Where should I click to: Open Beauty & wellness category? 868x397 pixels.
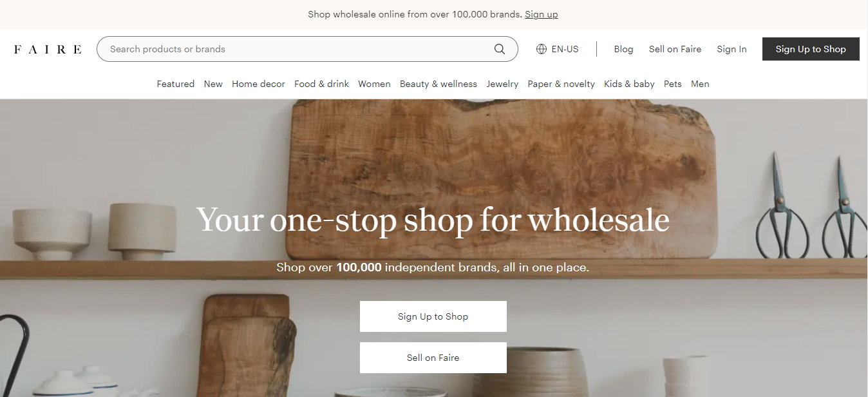click(439, 84)
